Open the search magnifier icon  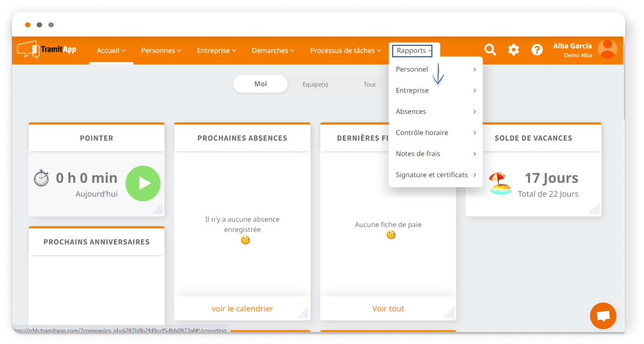click(x=490, y=50)
